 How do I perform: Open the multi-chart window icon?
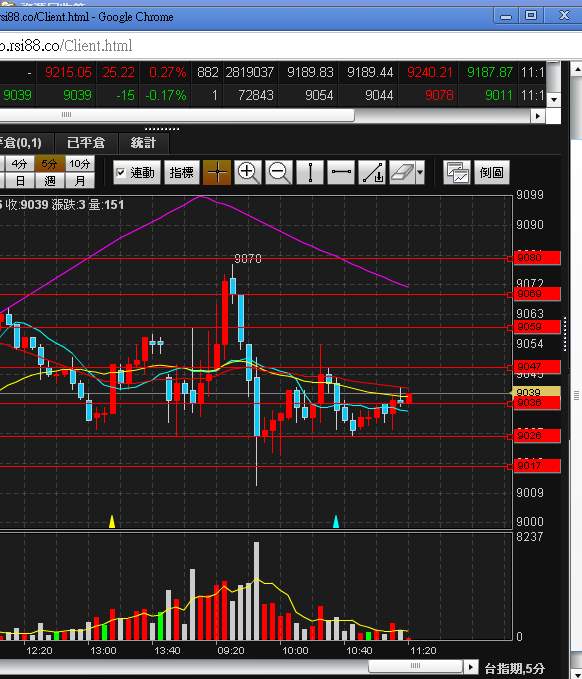pyautogui.click(x=457, y=172)
